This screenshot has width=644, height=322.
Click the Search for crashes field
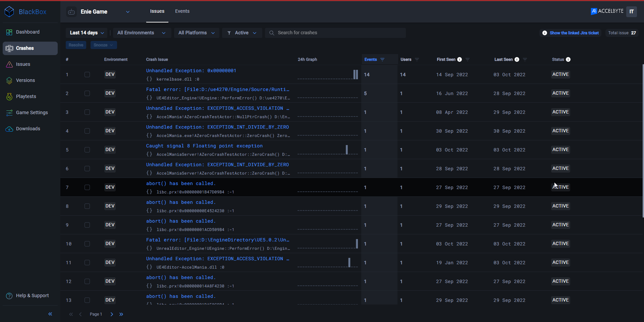335,33
